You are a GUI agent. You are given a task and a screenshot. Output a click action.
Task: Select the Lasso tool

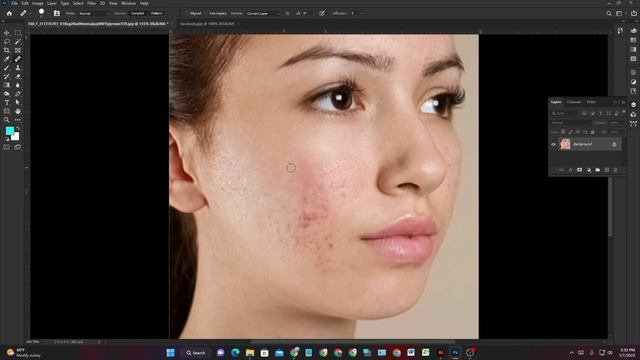click(x=7, y=41)
